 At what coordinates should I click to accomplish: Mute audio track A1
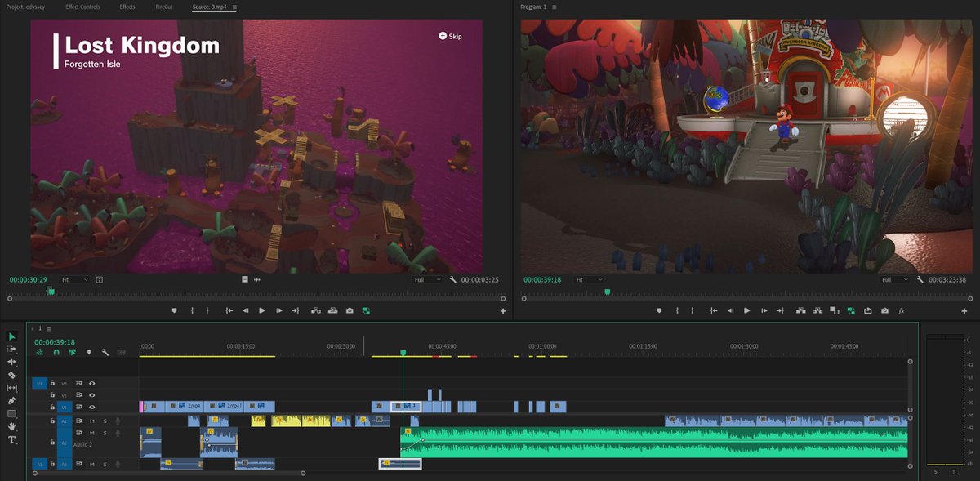[92, 421]
